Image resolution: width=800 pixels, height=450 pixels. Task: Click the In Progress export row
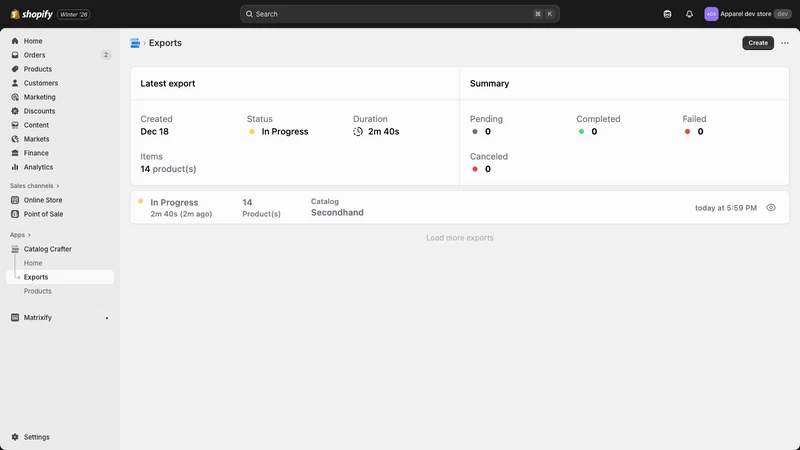coord(460,208)
